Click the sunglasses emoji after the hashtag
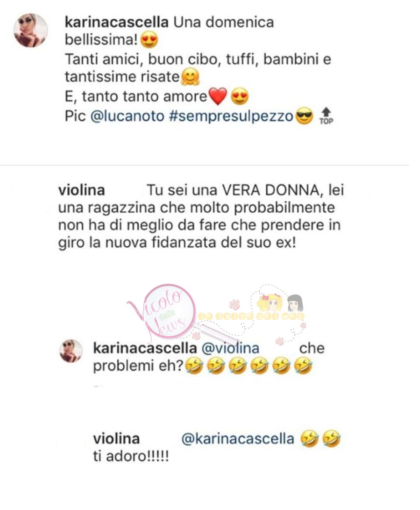 pyautogui.click(x=304, y=117)
